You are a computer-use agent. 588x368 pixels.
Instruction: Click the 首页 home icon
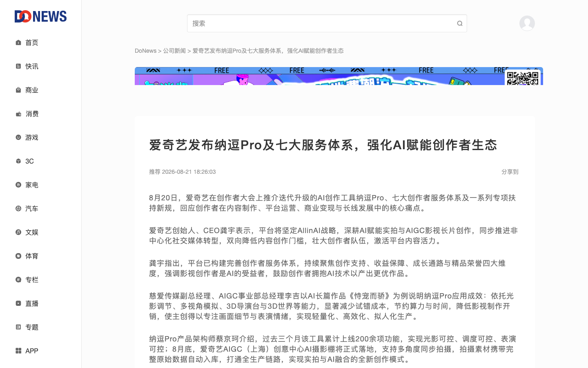[x=18, y=43]
